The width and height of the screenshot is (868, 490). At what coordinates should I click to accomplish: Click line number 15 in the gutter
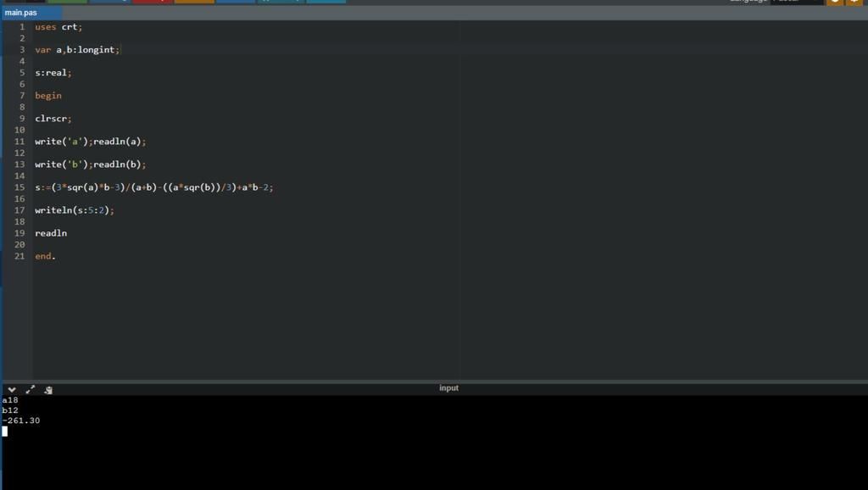pos(19,187)
